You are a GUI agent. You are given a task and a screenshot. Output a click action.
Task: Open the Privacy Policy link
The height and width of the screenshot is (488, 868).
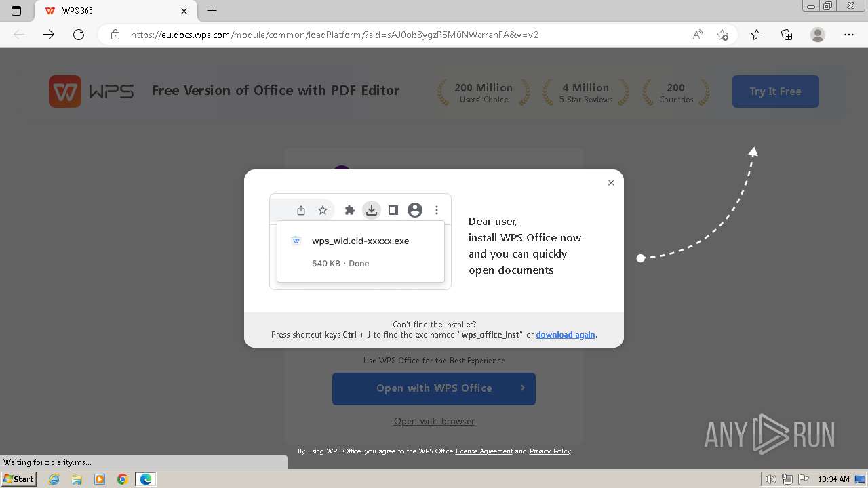click(550, 451)
